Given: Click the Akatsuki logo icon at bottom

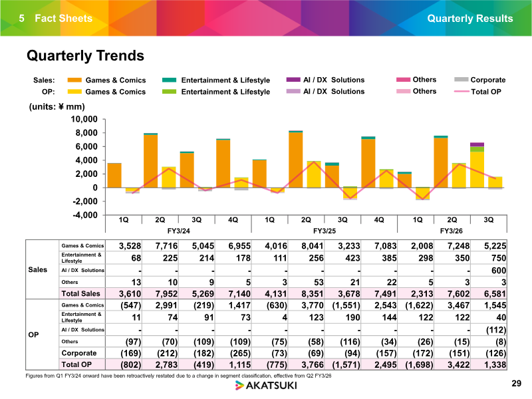Looking at the screenshot, I should 239,386.
